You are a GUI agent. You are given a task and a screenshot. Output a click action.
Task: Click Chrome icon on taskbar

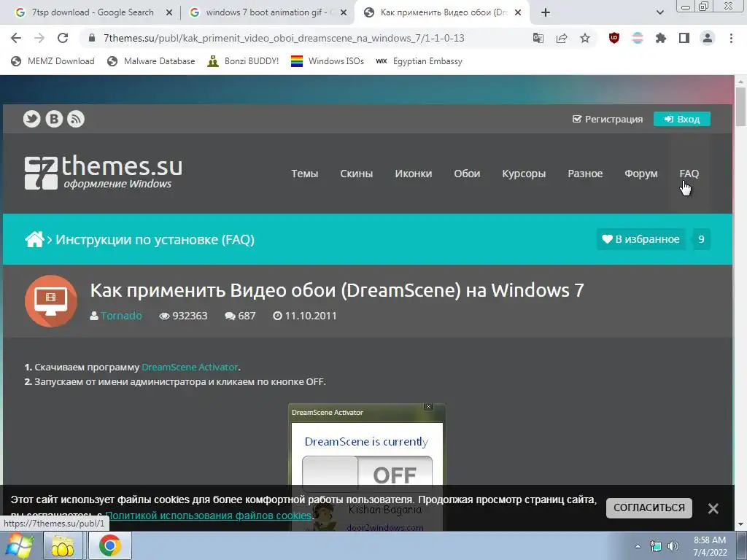tap(110, 545)
